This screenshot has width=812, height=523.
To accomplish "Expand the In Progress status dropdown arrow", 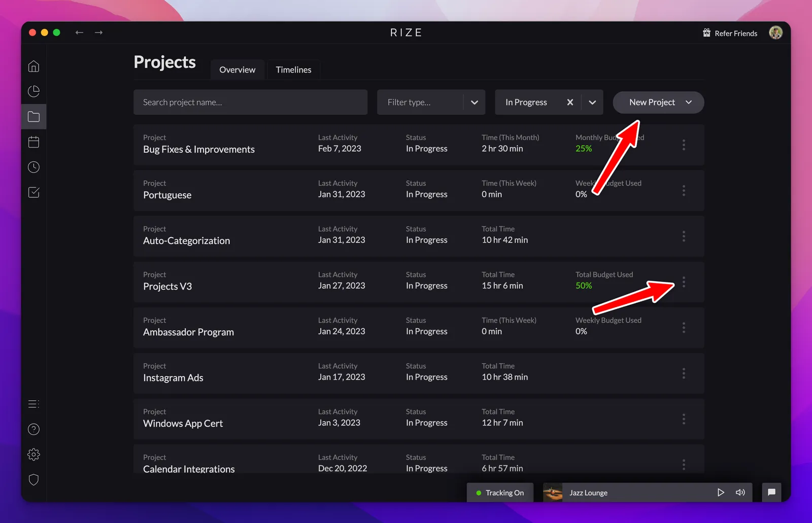I will [592, 102].
